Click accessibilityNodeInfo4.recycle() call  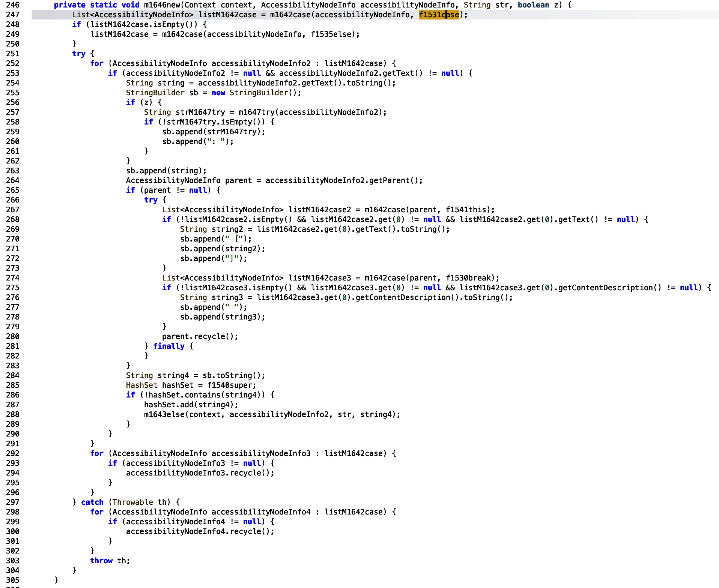click(x=200, y=531)
